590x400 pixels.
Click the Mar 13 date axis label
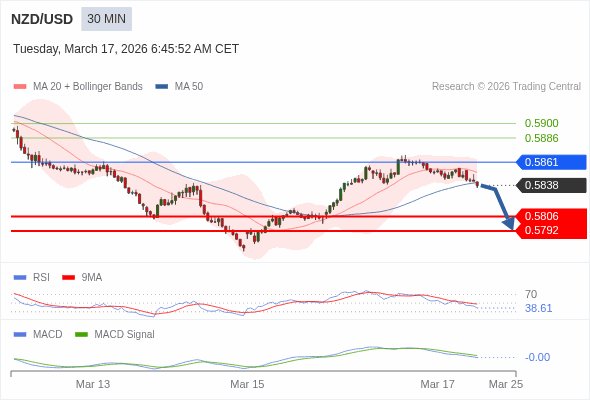coord(93,384)
